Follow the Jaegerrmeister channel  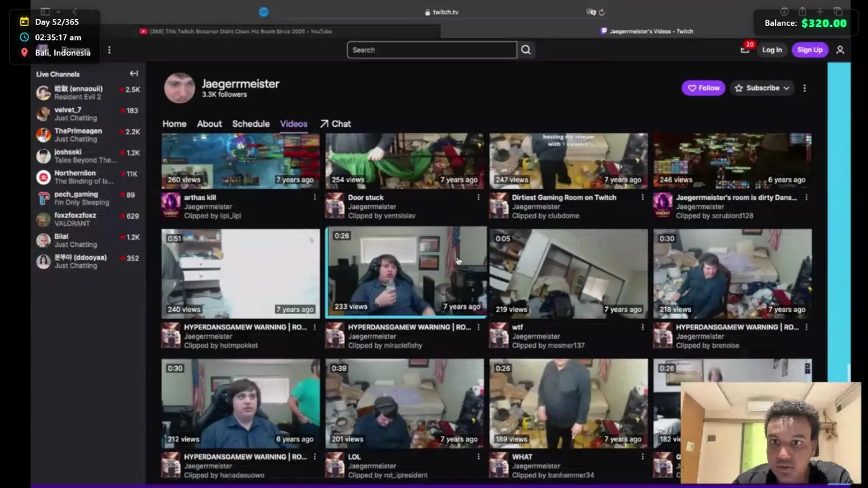coord(703,88)
